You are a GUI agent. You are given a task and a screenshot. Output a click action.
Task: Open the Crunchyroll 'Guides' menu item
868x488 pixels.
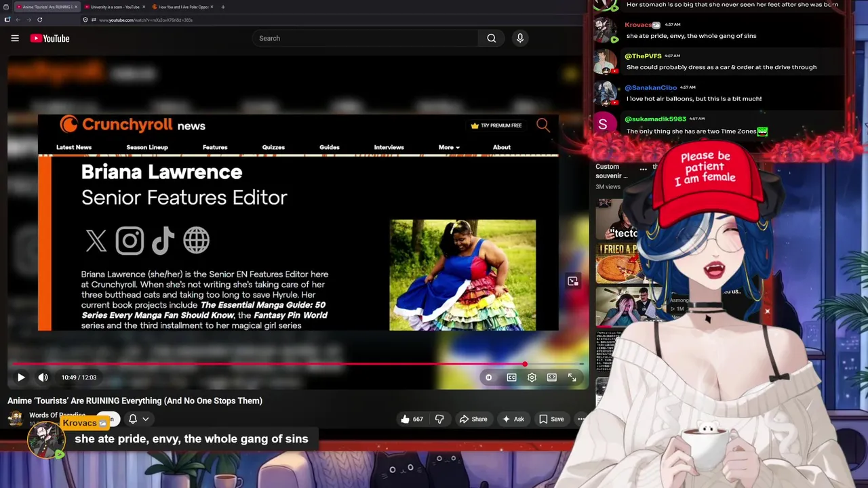(330, 147)
